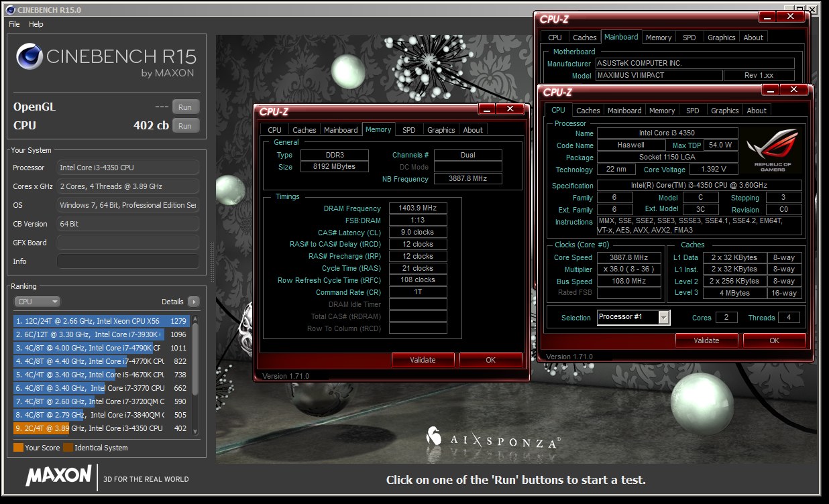Image resolution: width=829 pixels, height=504 pixels.
Task: Open the File menu in Cinebench
Action: (14, 24)
